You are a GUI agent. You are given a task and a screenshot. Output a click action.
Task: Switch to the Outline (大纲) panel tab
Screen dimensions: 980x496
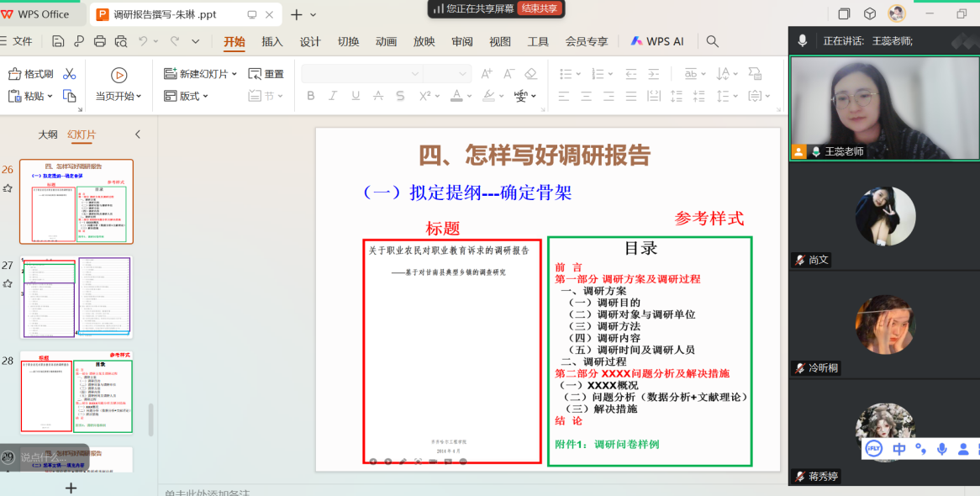48,135
